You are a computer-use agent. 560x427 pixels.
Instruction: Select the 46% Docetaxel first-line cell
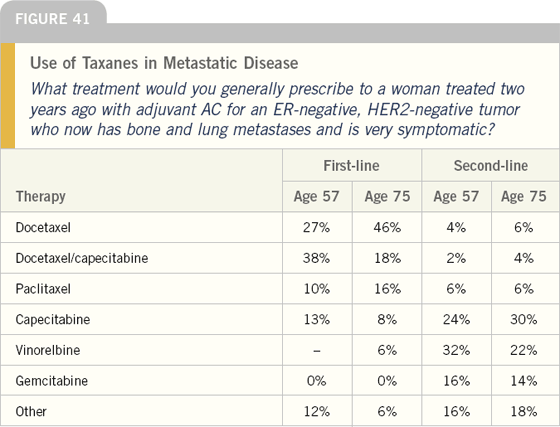click(388, 227)
